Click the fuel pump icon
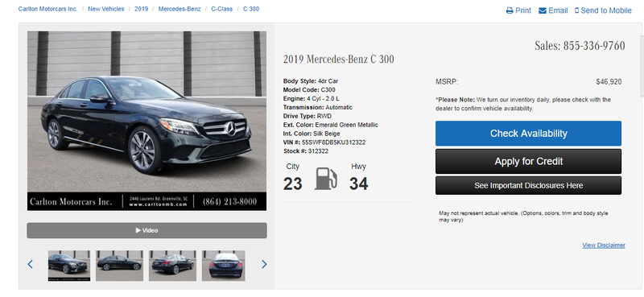This screenshot has height=297, width=644. (327, 179)
